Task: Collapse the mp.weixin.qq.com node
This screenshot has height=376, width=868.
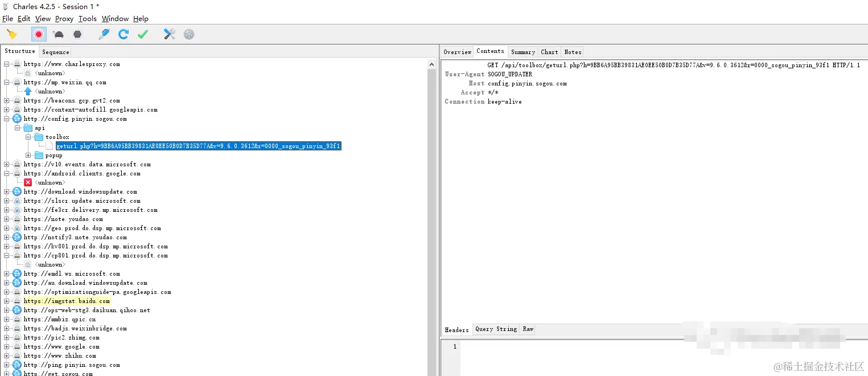Action: (x=7, y=83)
